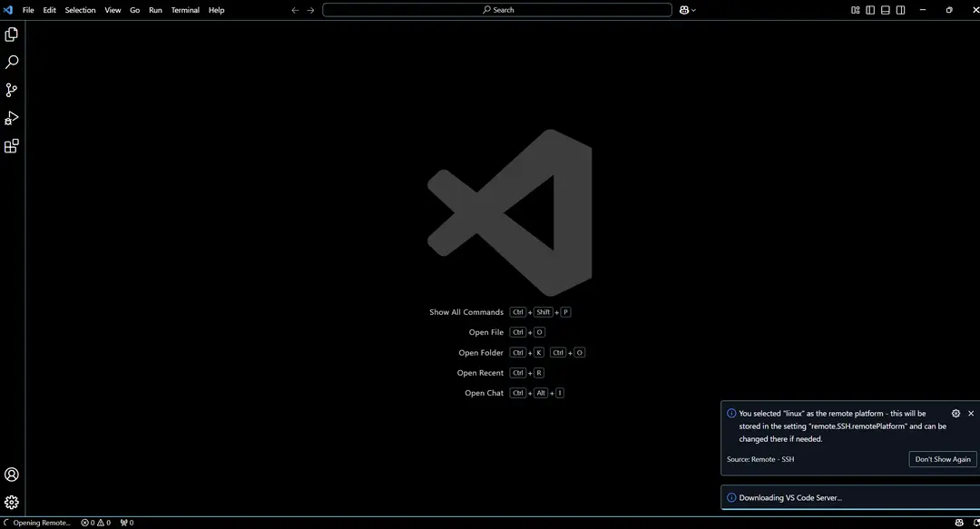The image size is (980, 529).
Task: Click the "Open Chat" label
Action: pos(484,393)
